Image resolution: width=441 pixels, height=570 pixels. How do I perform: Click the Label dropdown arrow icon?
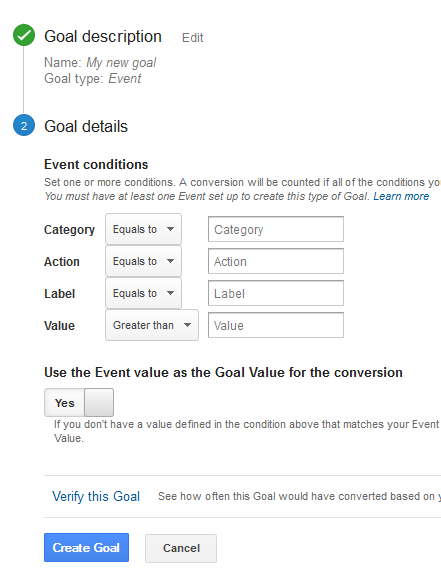[170, 293]
